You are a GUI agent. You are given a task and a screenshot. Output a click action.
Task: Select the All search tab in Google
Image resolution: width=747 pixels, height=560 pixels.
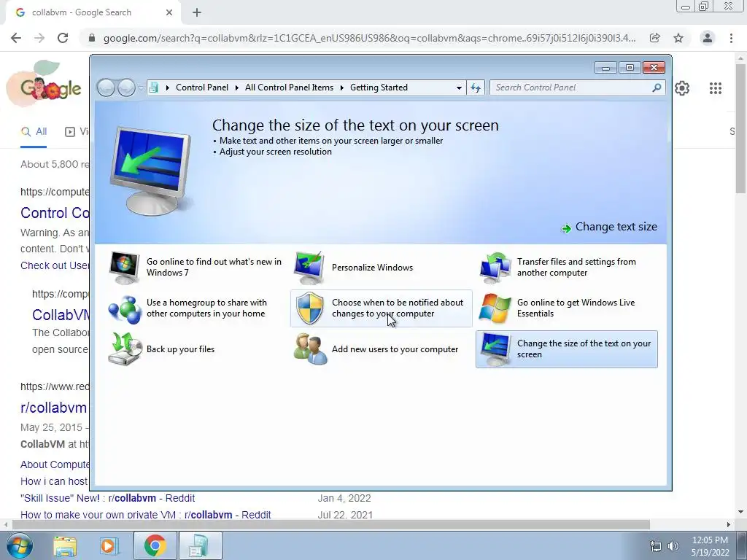tap(34, 132)
